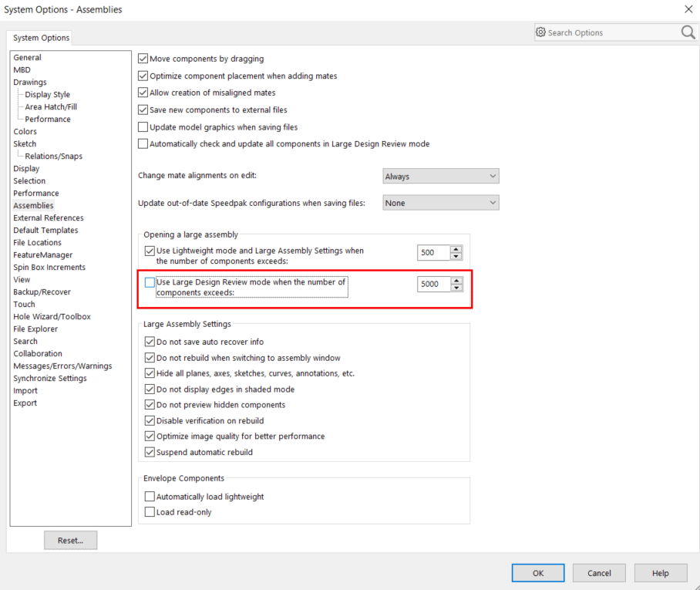Select General in options tree
The width and height of the screenshot is (700, 590).
(x=27, y=58)
